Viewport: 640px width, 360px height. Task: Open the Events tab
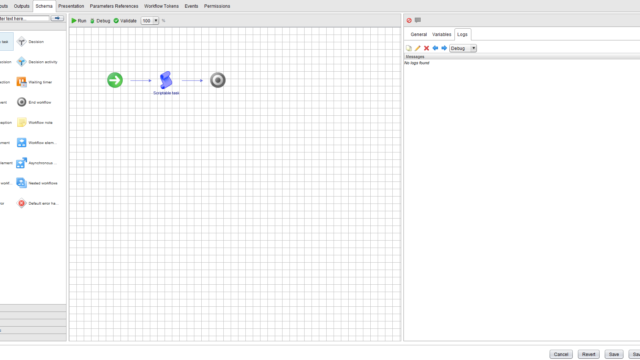tap(191, 6)
